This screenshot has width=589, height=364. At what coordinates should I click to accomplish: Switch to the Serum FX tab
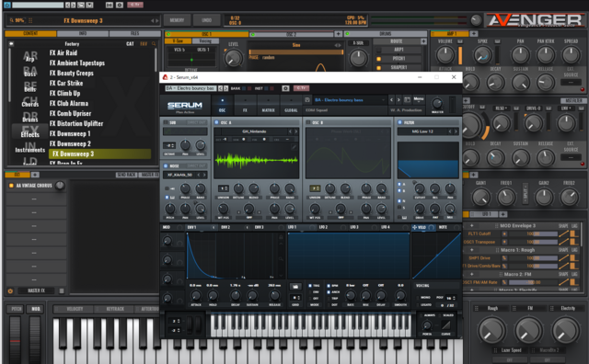click(x=245, y=105)
